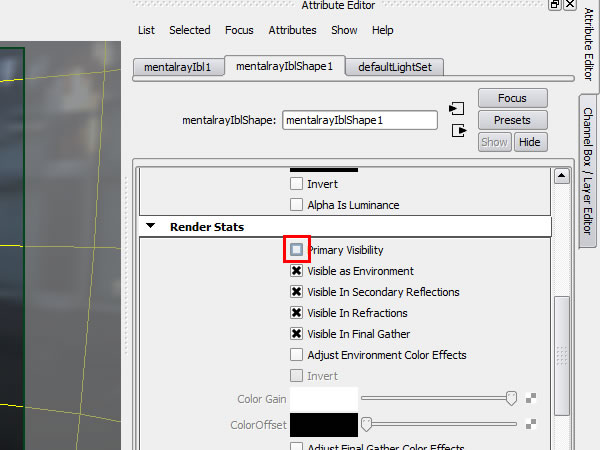Click the ColorOffset slider handle
600x450 pixels.
click(366, 424)
